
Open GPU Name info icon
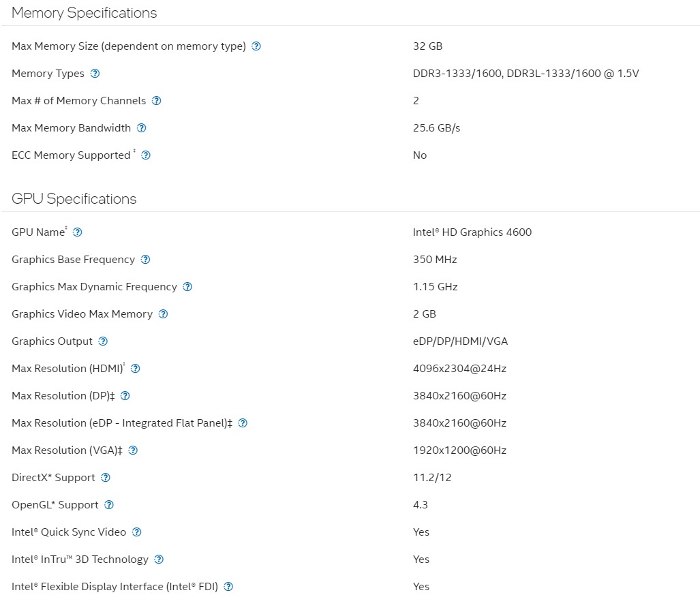pyautogui.click(x=77, y=232)
